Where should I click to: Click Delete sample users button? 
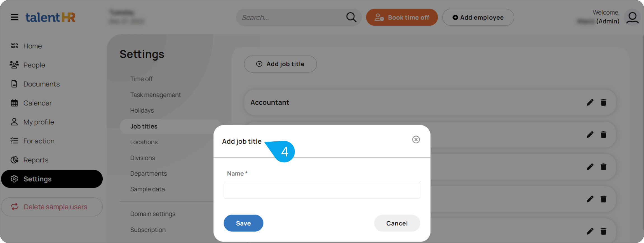click(52, 207)
